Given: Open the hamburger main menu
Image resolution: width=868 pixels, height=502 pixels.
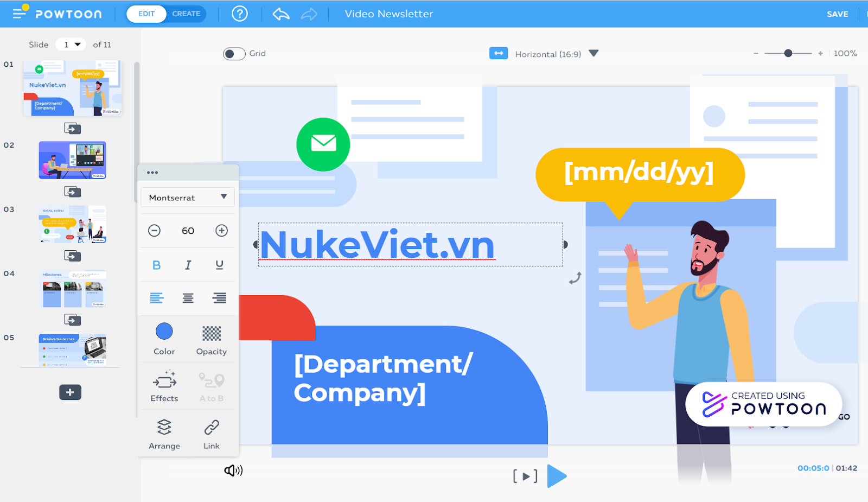Looking at the screenshot, I should pyautogui.click(x=20, y=13).
